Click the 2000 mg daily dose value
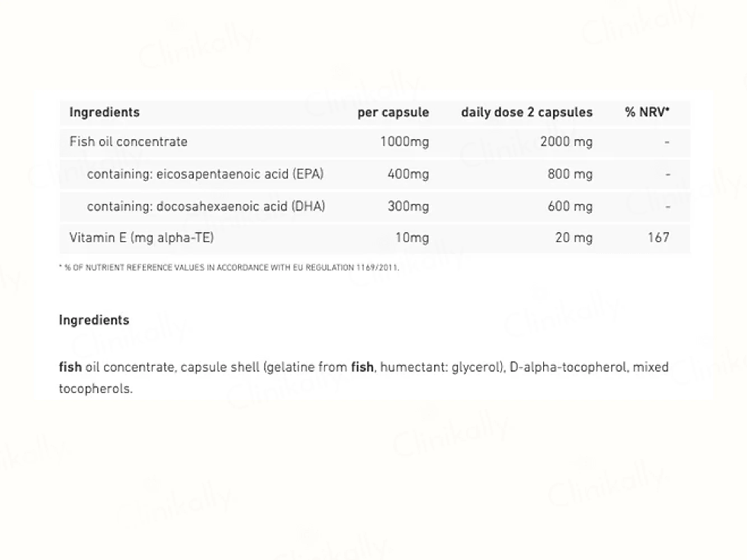Image resolution: width=747 pixels, height=560 pixels. point(566,142)
